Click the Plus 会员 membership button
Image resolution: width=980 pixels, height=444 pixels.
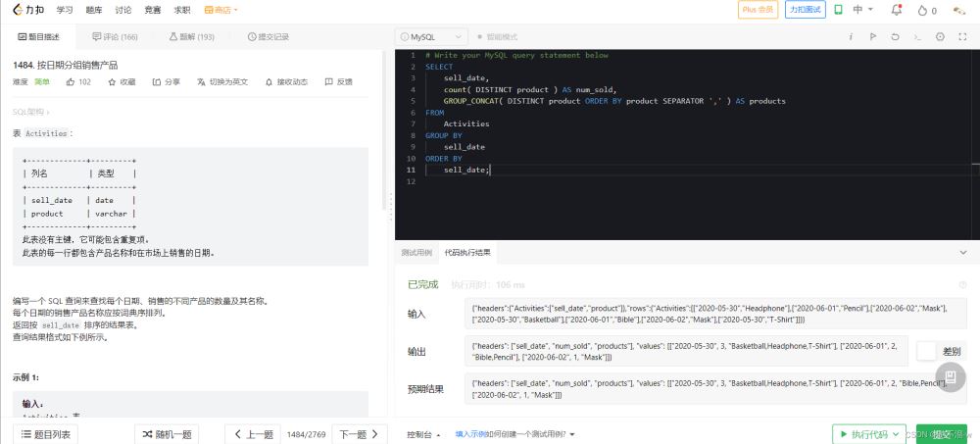pos(758,11)
